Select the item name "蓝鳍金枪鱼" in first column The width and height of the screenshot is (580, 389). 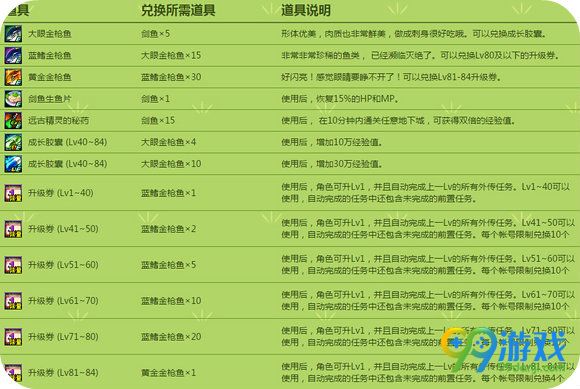(50, 55)
